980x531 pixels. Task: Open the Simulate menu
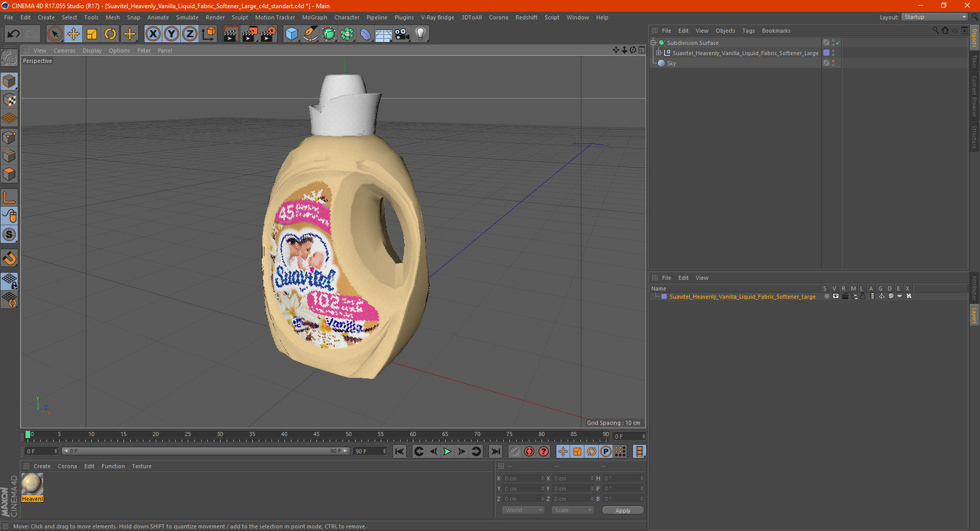click(187, 17)
